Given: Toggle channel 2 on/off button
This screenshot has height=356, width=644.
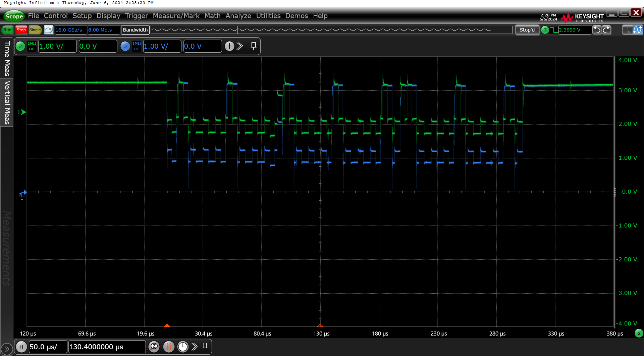Looking at the screenshot, I should point(20,46).
